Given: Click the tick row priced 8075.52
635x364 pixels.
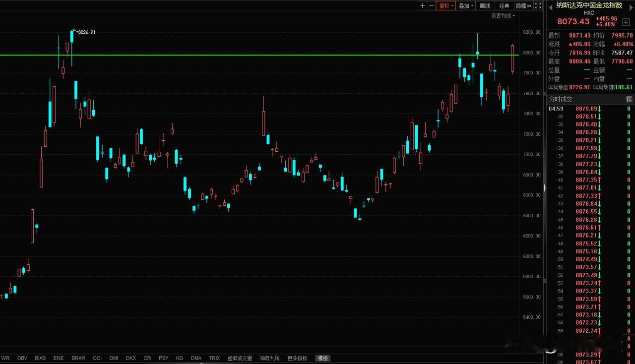Looking at the screenshot, I should coord(590,243).
